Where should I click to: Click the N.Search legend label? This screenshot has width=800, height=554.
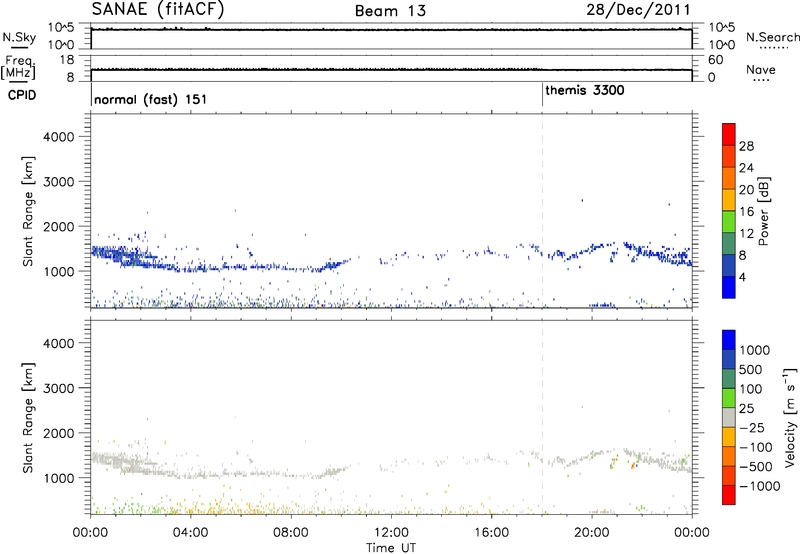point(773,37)
